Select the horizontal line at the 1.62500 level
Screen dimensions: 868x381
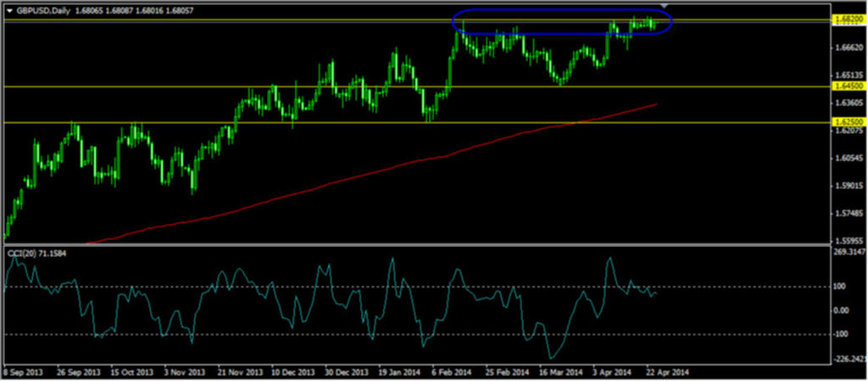(x=416, y=122)
